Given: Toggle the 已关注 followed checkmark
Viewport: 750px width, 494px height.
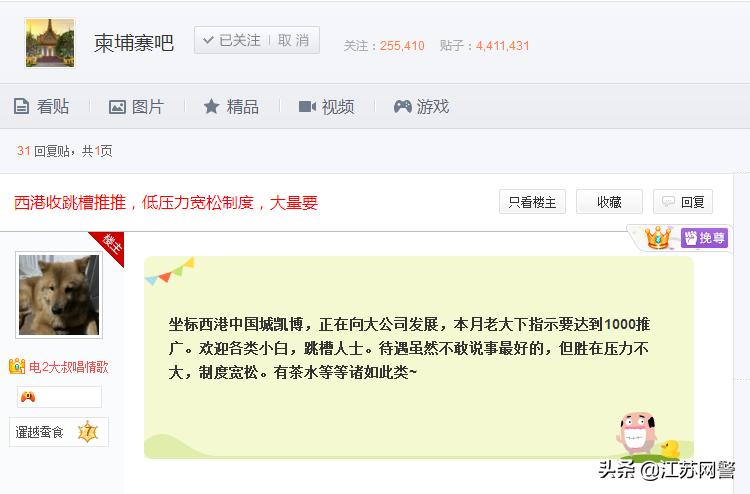Looking at the screenshot, I should (208, 40).
